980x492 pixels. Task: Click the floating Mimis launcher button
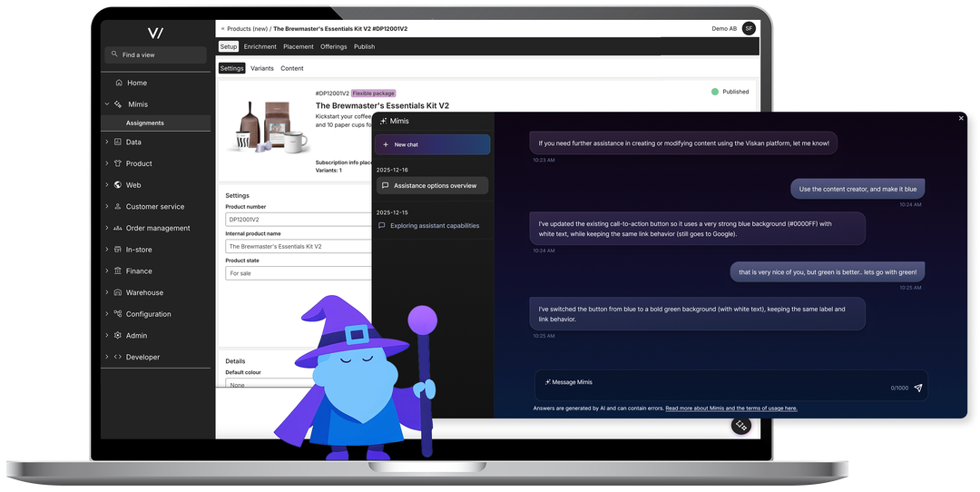tap(741, 425)
